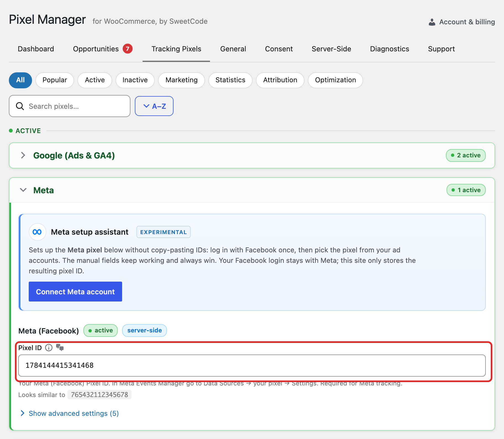Click the Account & billing user icon

click(x=432, y=22)
